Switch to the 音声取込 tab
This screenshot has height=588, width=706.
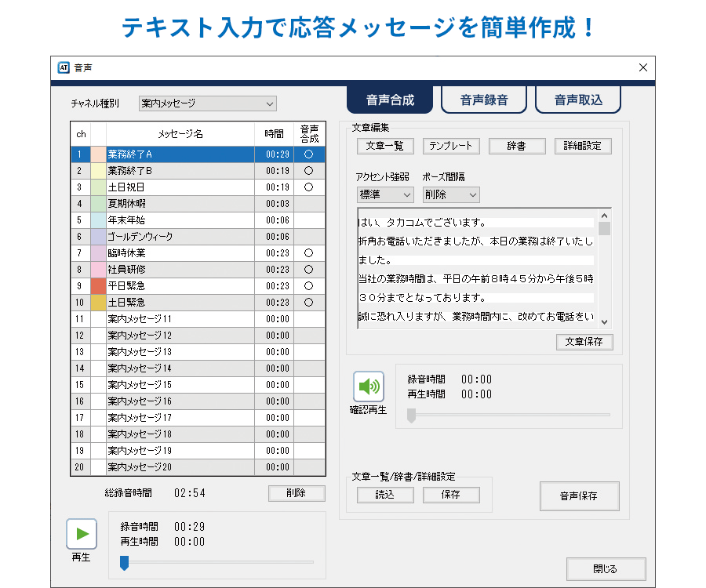(x=578, y=100)
